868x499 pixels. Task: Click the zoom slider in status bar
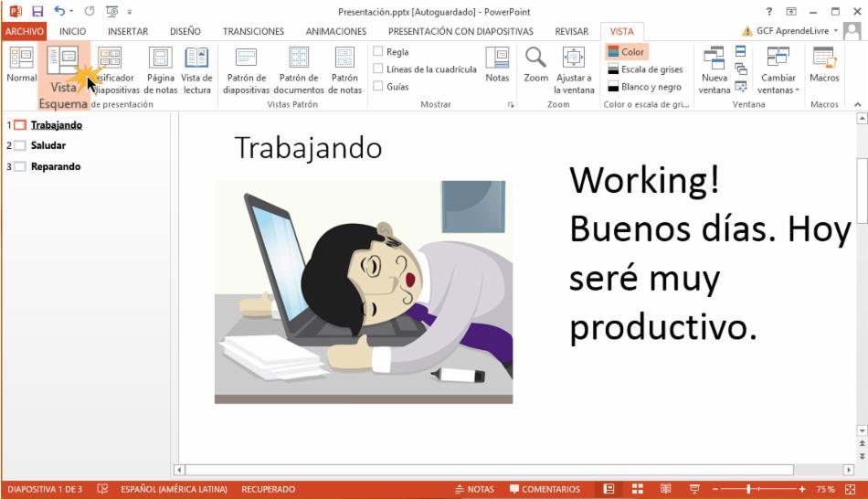point(757,489)
